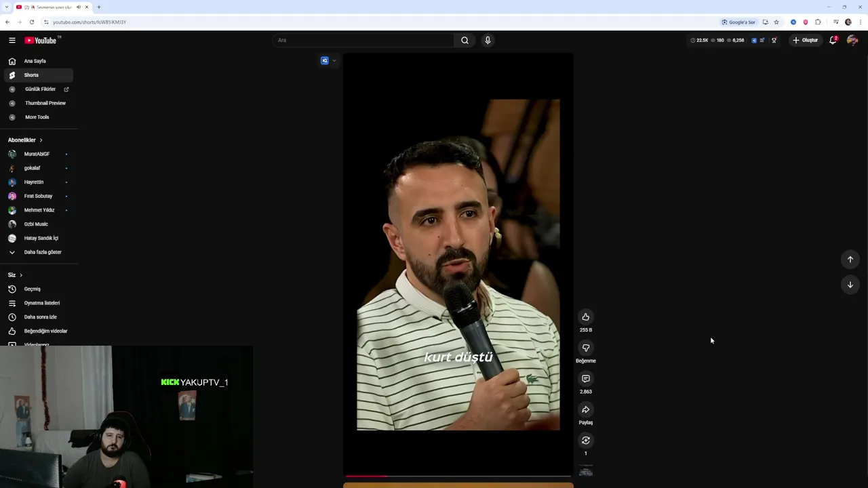Click the blue circular extension icon
Viewport: 868px width, 488px height.
click(793, 22)
